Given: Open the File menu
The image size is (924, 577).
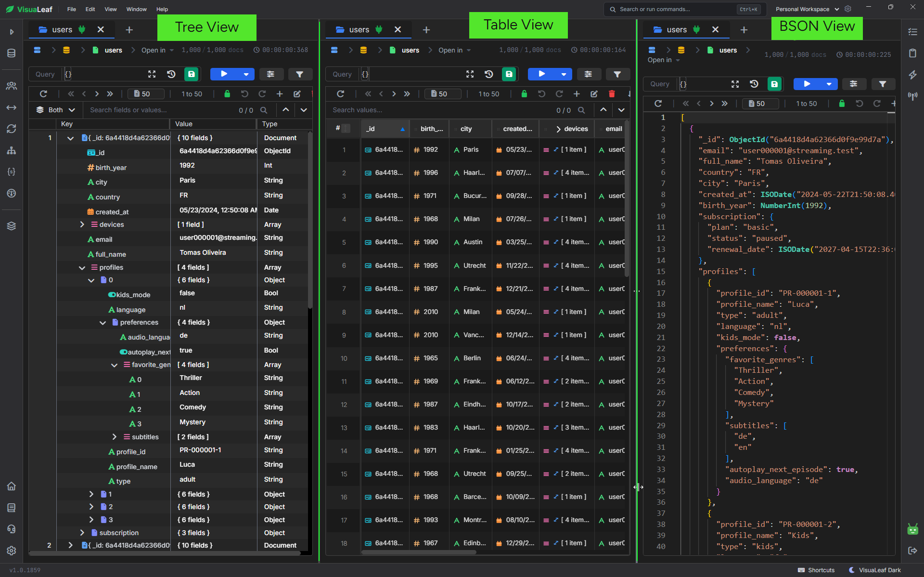Looking at the screenshot, I should point(72,9).
